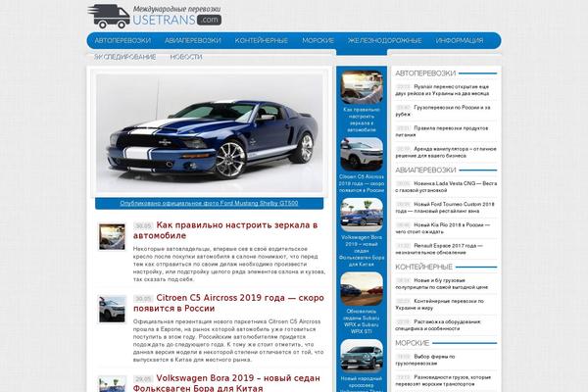Open headline Volkswagen Bora 2019 новый седан
This screenshot has height=392, width=588.
(226, 382)
